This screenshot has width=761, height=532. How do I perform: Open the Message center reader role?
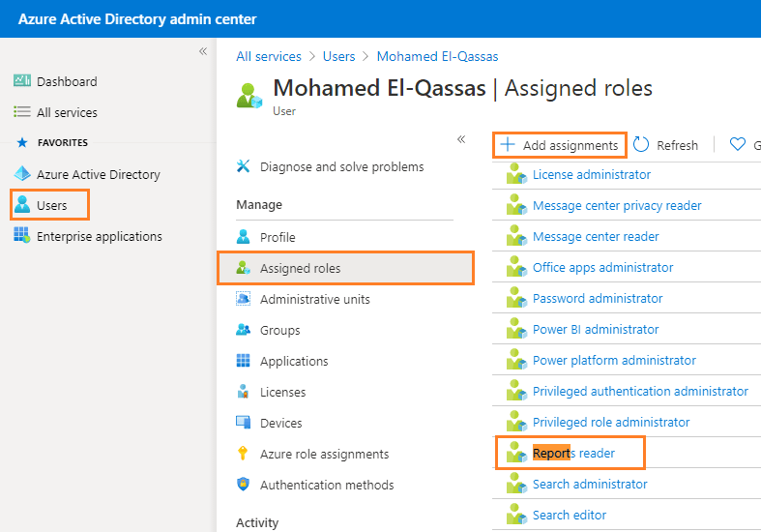click(596, 236)
